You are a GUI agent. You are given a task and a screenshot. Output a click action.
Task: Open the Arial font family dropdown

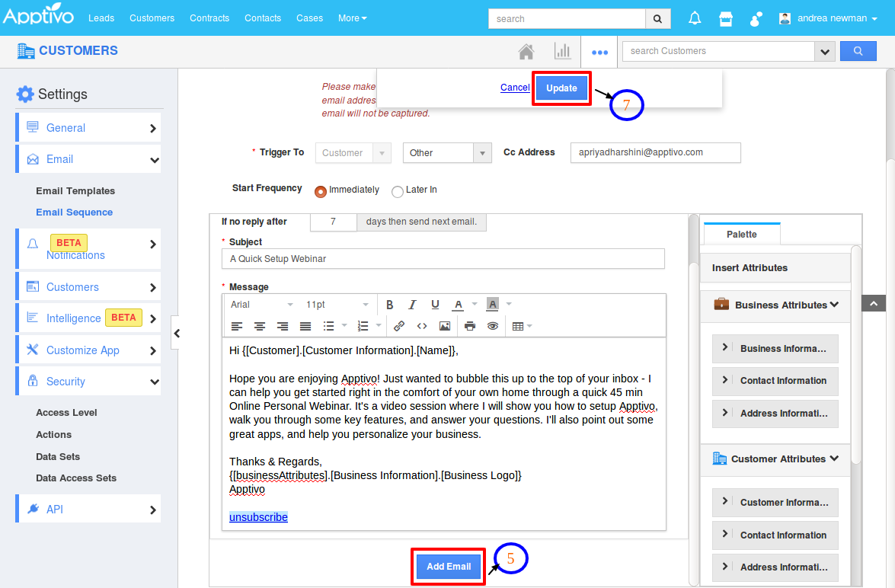point(261,305)
